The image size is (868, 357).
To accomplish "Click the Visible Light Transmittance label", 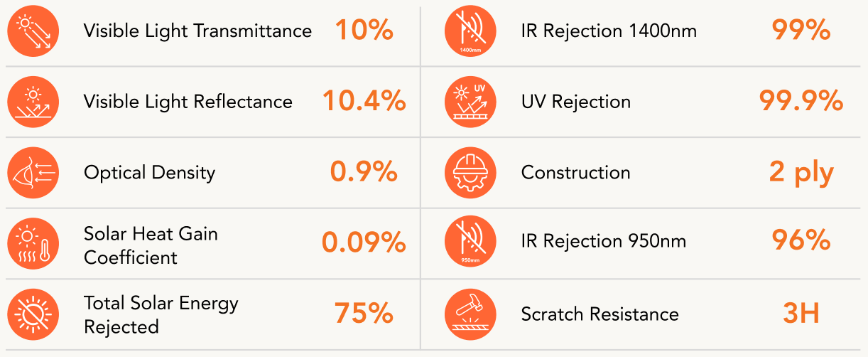I will point(197,31).
